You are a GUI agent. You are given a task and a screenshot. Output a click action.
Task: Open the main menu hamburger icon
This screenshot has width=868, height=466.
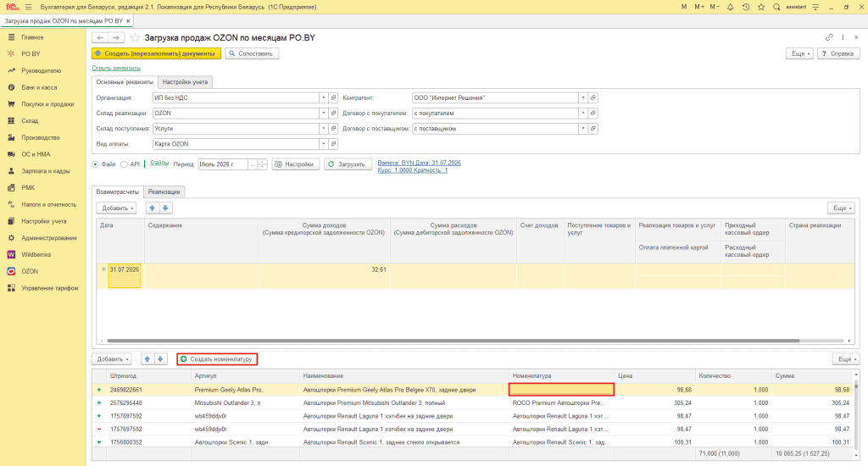(28, 7)
